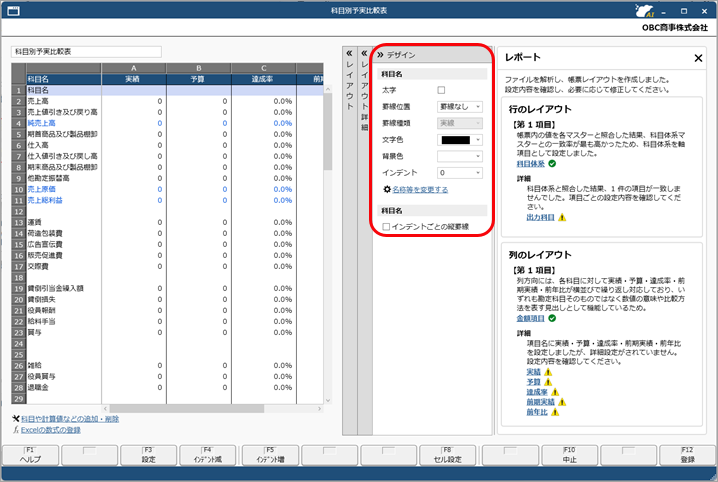The width and height of the screenshot is (718, 482).
Task: Select column A header 実績
Action: pos(133,79)
